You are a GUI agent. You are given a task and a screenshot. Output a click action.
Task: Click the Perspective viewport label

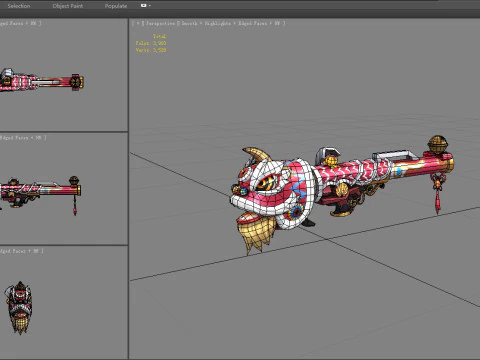click(160, 23)
